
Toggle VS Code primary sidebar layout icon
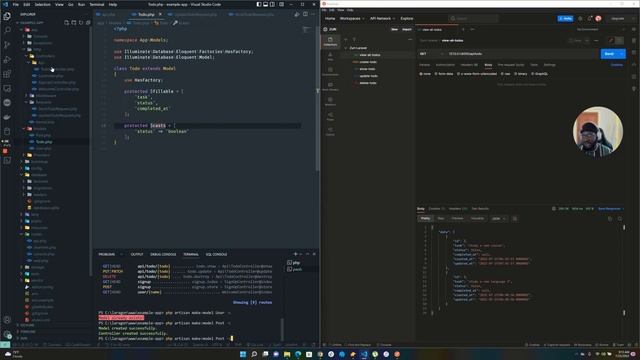(x=259, y=4)
